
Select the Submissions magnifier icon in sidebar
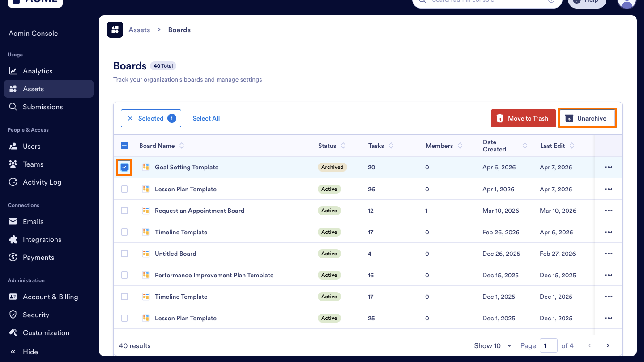pos(13,107)
